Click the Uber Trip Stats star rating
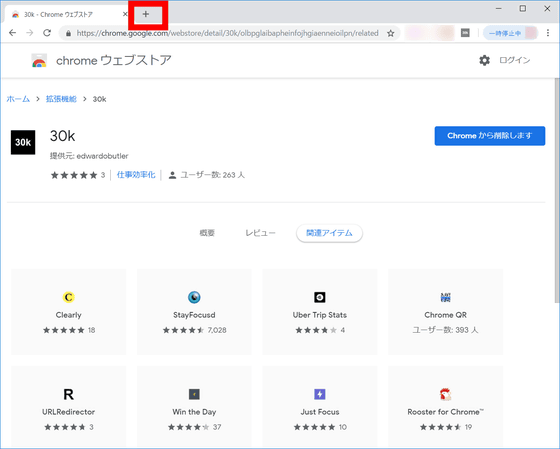This screenshot has width=560, height=449. [x=316, y=330]
